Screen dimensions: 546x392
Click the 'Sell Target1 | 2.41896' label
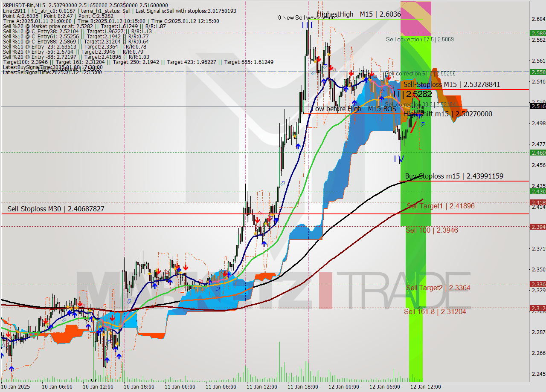(x=440, y=206)
